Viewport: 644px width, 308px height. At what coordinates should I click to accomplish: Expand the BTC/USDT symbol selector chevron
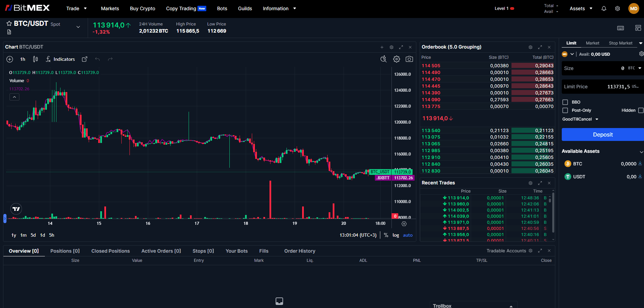tap(78, 27)
